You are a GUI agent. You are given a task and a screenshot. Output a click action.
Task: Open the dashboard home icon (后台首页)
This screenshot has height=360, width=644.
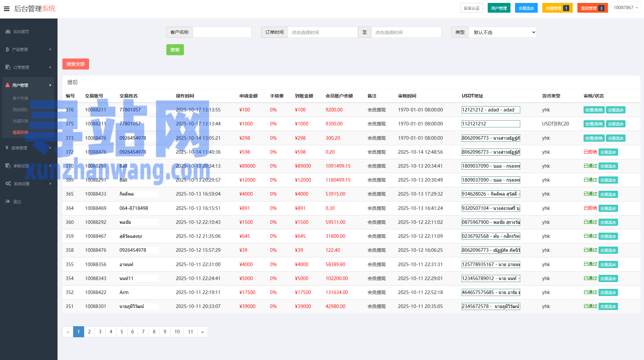[x=8, y=32]
